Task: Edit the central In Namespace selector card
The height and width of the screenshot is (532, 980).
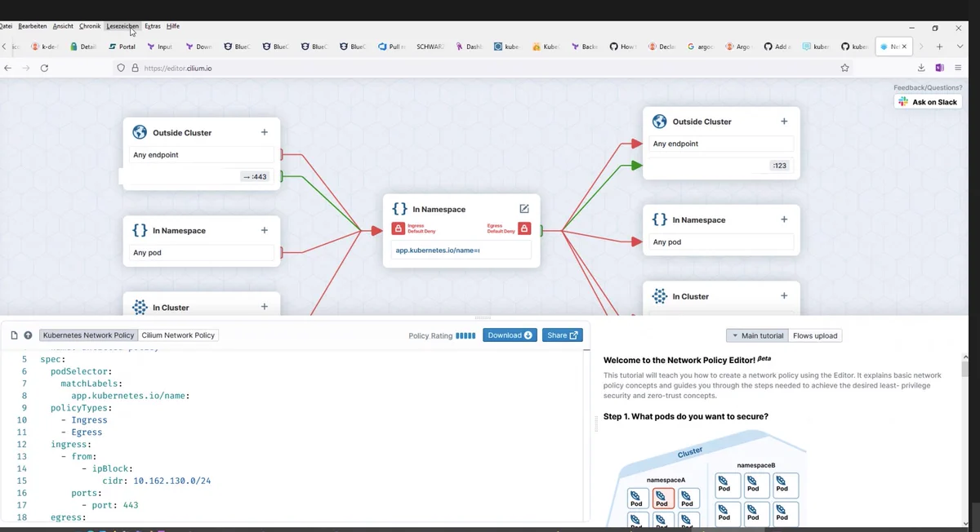Action: pyautogui.click(x=524, y=209)
